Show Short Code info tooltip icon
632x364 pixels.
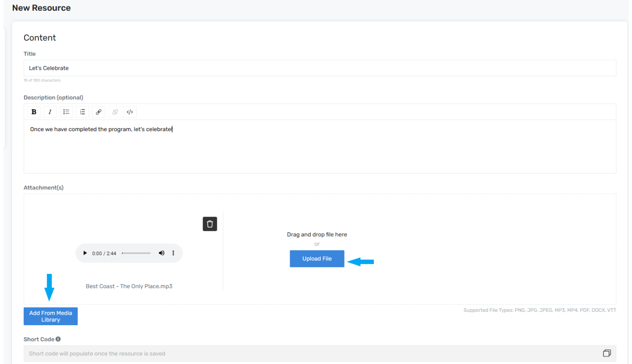point(58,339)
